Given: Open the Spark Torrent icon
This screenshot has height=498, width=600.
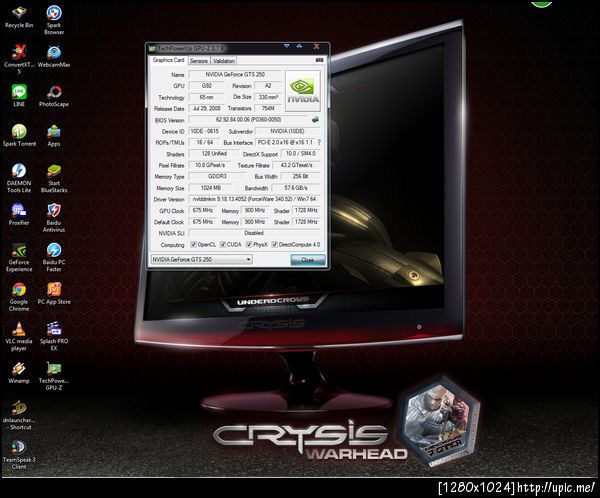Looking at the screenshot, I should pos(19,135).
